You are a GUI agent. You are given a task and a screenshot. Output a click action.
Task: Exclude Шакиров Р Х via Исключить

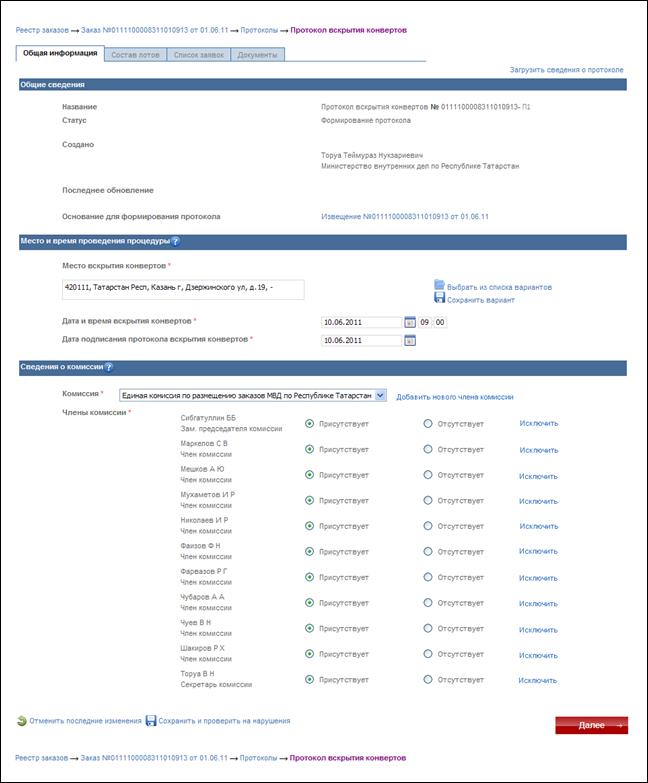[x=538, y=656]
